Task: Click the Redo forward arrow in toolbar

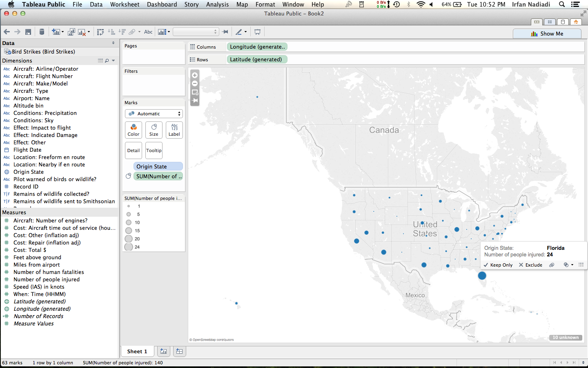Action: point(17,32)
